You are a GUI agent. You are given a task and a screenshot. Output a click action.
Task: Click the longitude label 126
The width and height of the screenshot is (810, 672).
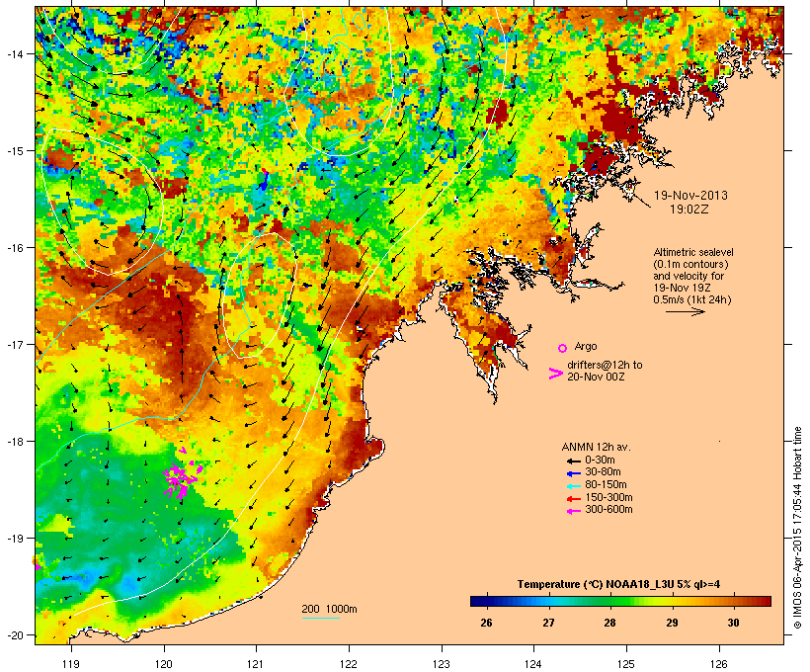tap(718, 664)
